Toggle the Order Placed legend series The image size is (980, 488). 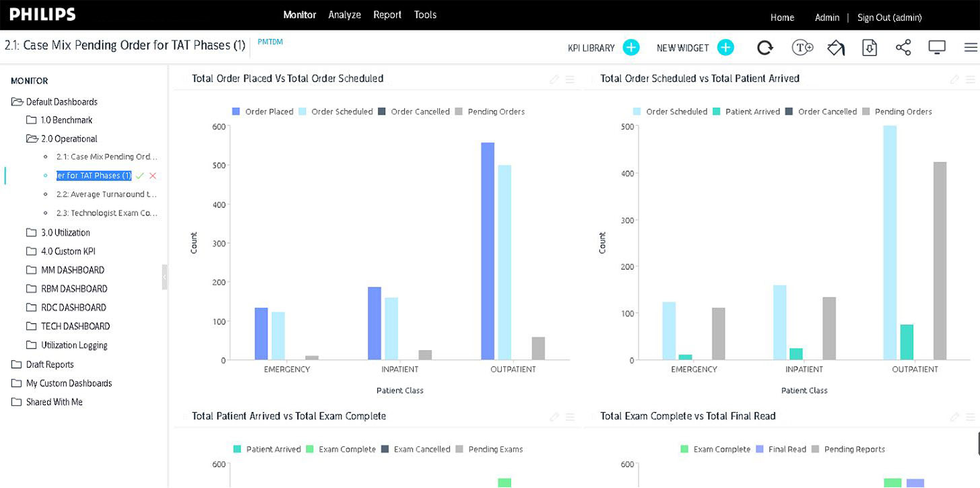pos(263,111)
